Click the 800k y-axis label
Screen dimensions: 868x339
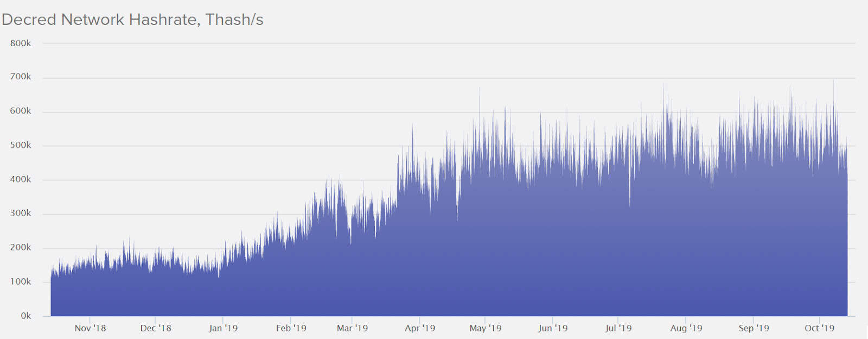click(21, 43)
